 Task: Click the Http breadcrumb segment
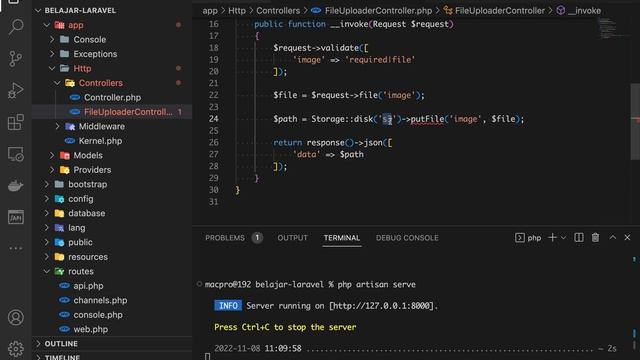(x=237, y=11)
